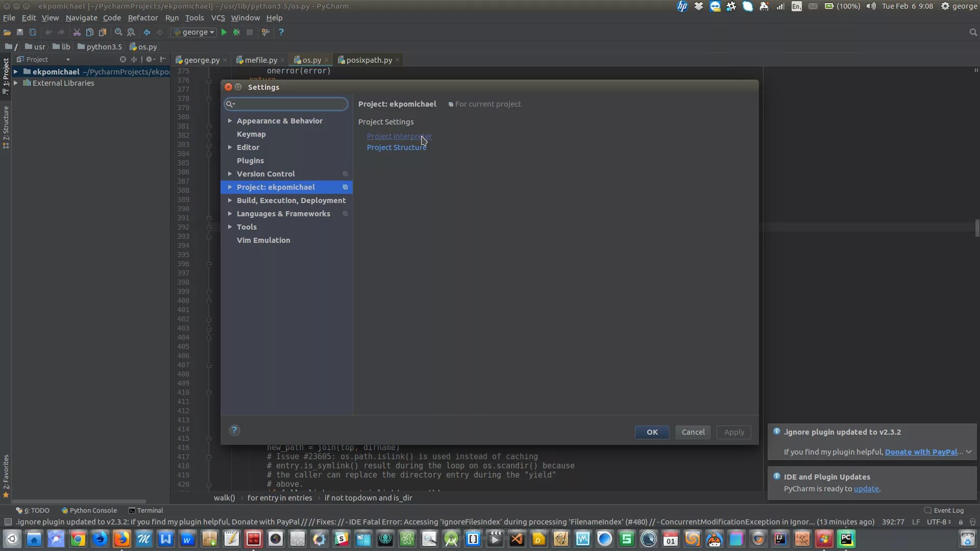980x551 pixels.
Task: Open the Refactor menu
Action: (143, 18)
